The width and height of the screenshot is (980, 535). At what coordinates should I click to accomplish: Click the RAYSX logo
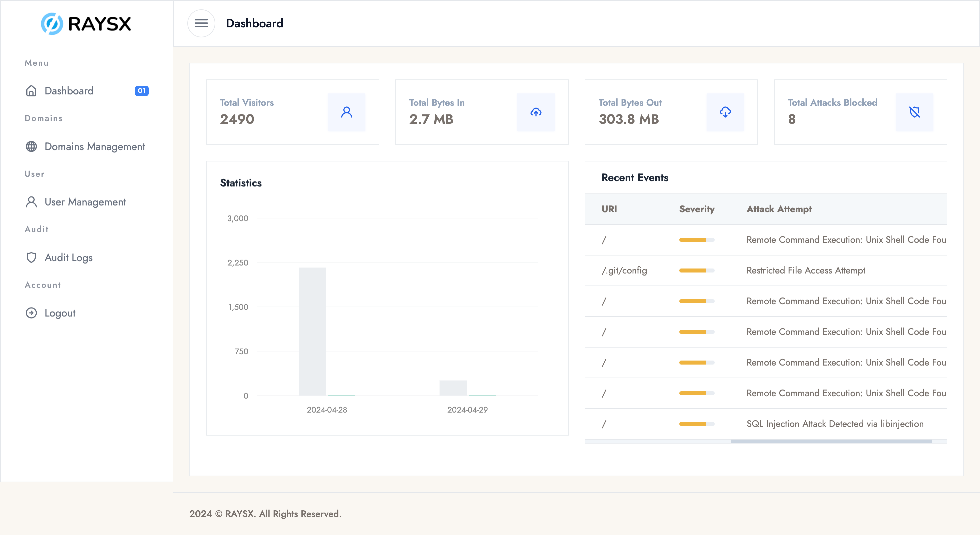(x=86, y=24)
